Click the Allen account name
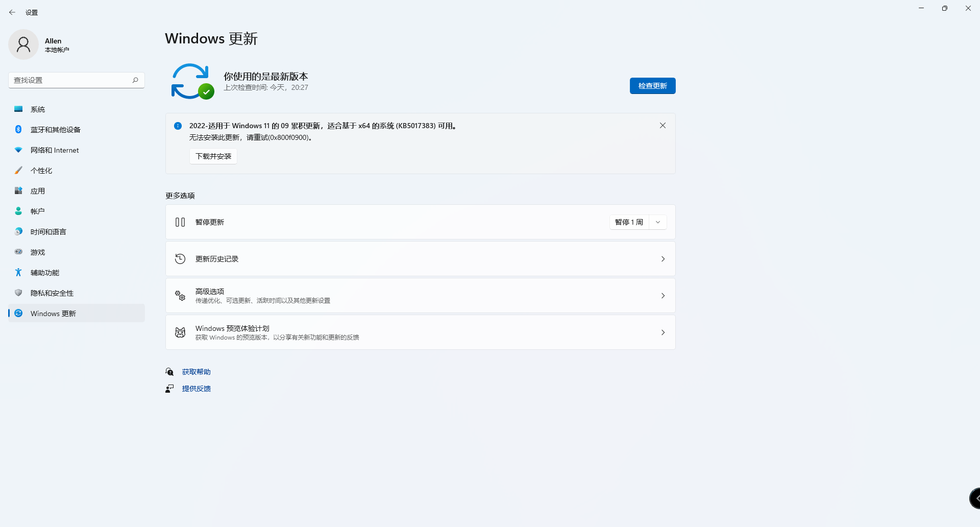The height and width of the screenshot is (527, 980). [53, 41]
